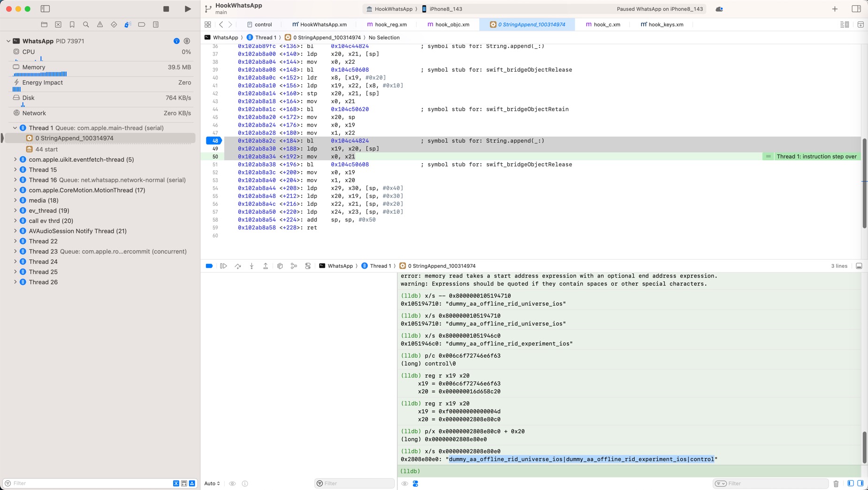Click the process info badge next to WhatsApp
The image size is (868, 490).
[x=176, y=41]
